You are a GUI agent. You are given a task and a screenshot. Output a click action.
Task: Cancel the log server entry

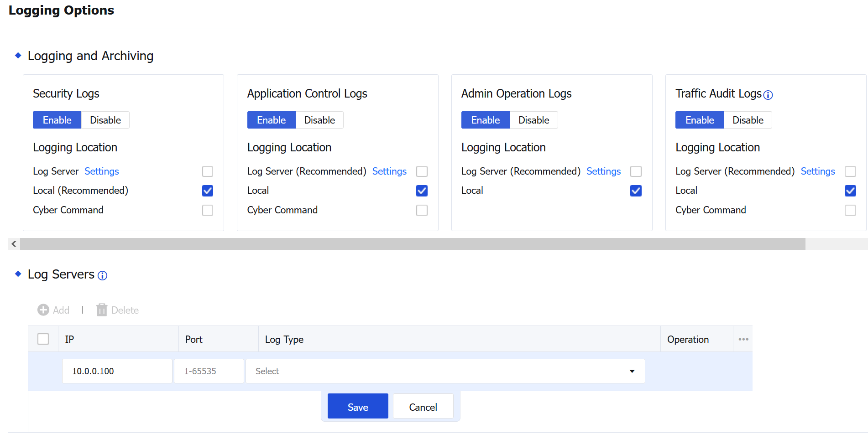click(423, 407)
